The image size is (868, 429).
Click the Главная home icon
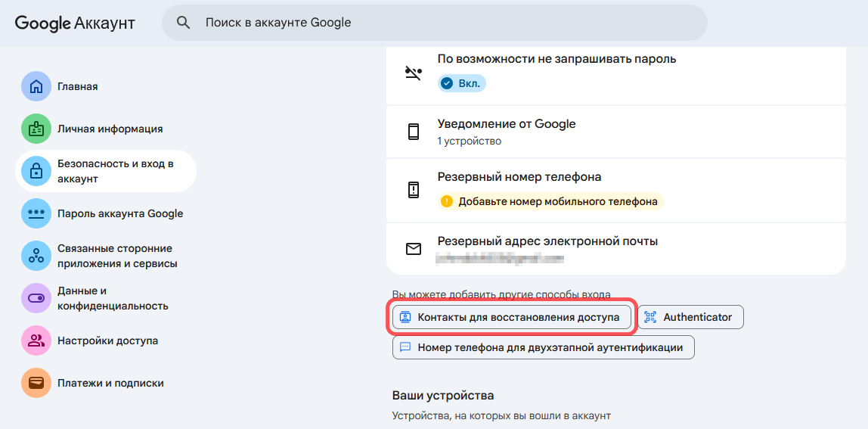(36, 87)
